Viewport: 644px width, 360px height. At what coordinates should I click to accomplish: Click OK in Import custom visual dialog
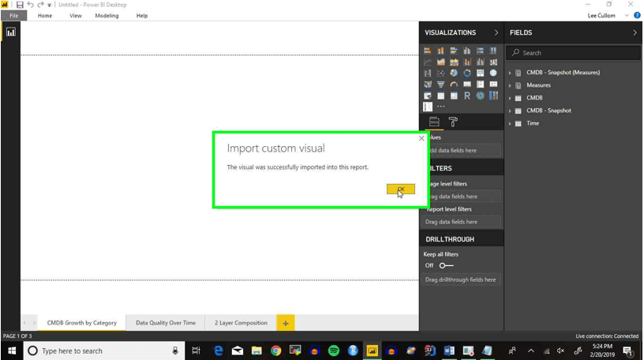pyautogui.click(x=400, y=189)
